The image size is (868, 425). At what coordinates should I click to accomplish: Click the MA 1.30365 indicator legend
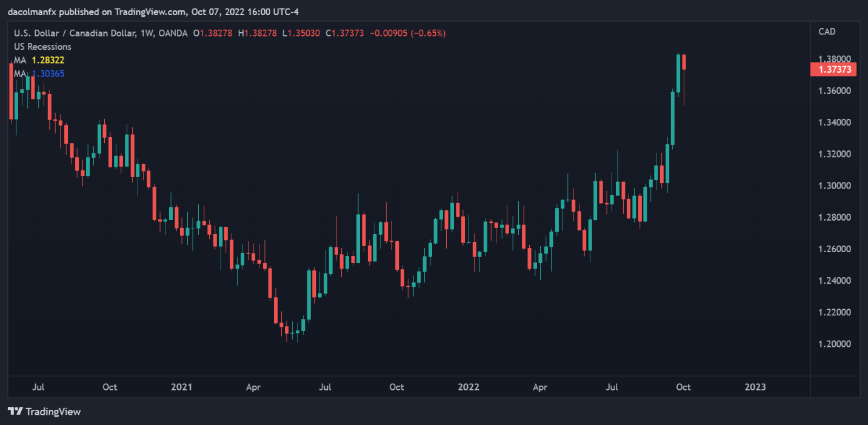39,73
